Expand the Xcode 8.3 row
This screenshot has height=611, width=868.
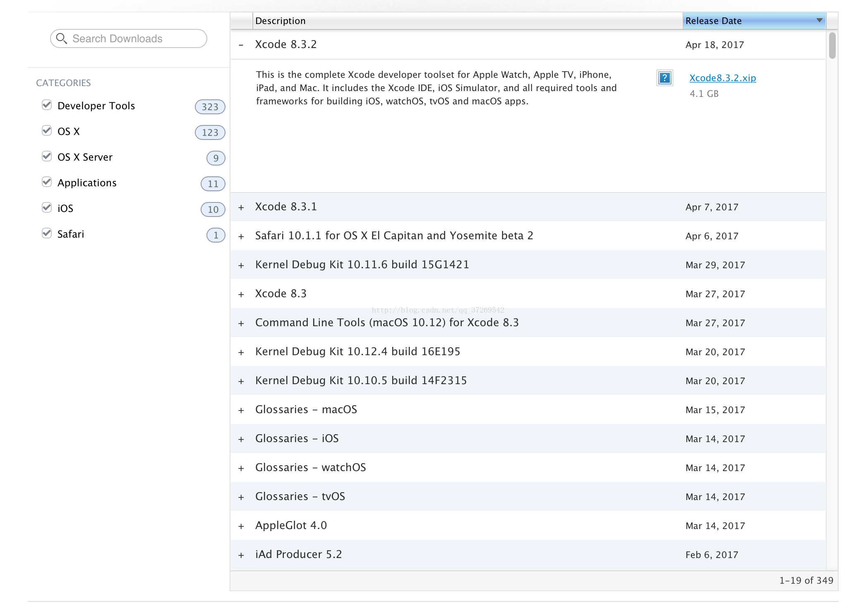click(241, 294)
